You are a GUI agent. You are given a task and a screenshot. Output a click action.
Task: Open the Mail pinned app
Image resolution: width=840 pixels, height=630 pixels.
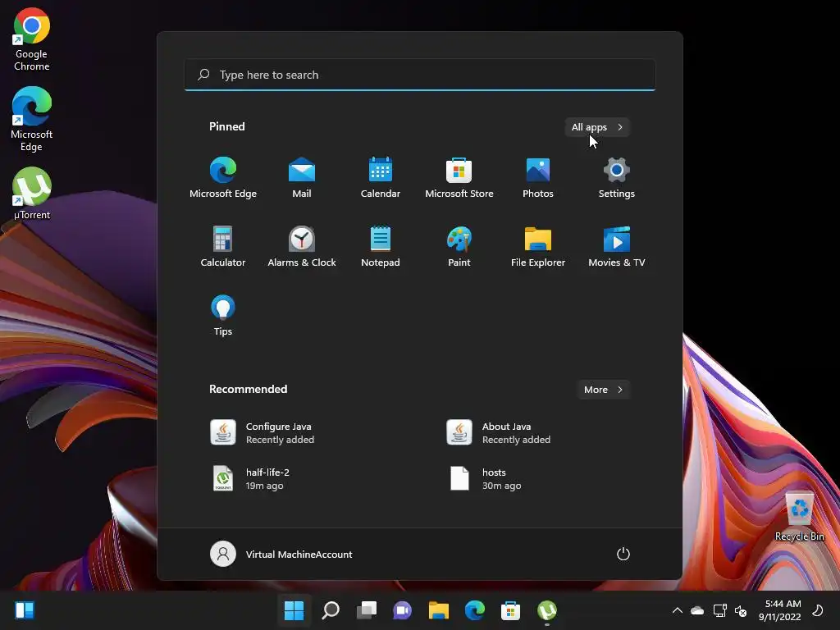pyautogui.click(x=302, y=178)
